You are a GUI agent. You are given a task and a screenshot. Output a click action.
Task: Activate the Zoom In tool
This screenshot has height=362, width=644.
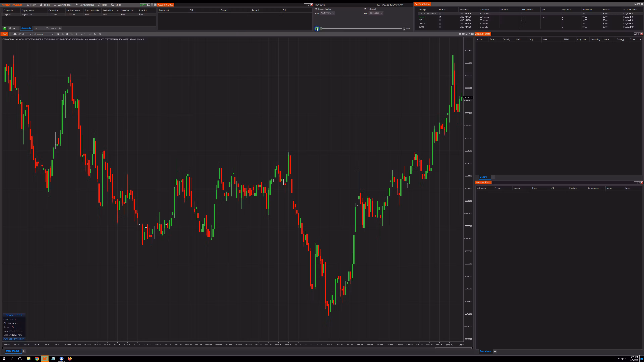pos(67,34)
